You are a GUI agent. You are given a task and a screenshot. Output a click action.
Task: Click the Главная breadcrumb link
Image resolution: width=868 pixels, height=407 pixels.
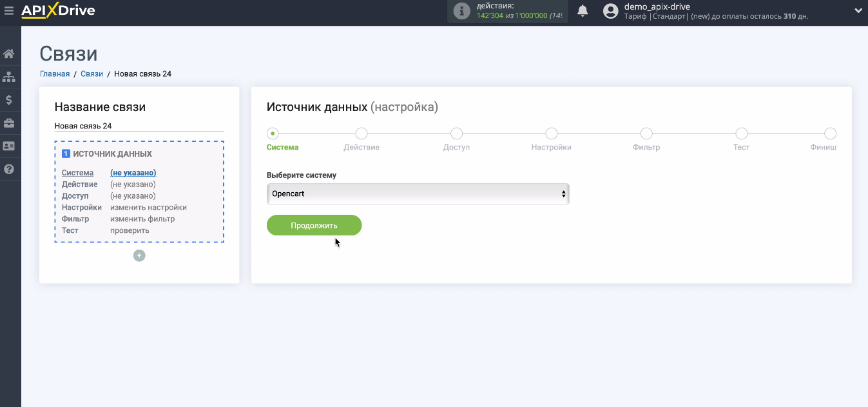pyautogui.click(x=55, y=74)
